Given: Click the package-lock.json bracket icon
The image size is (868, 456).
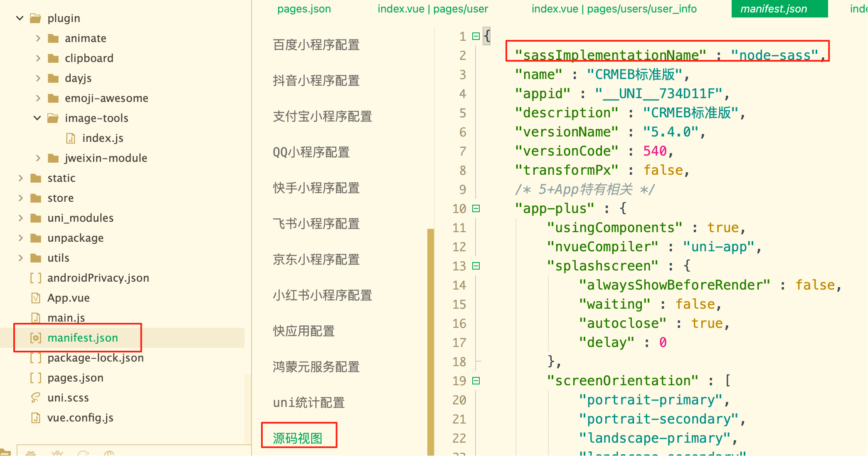Looking at the screenshot, I should click(x=36, y=358).
